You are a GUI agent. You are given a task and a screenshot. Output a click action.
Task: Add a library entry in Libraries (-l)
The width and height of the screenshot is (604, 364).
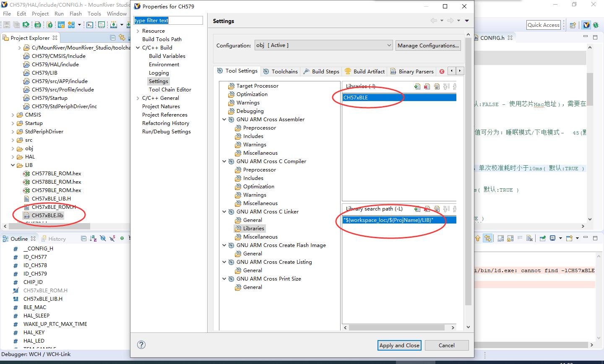417,86
